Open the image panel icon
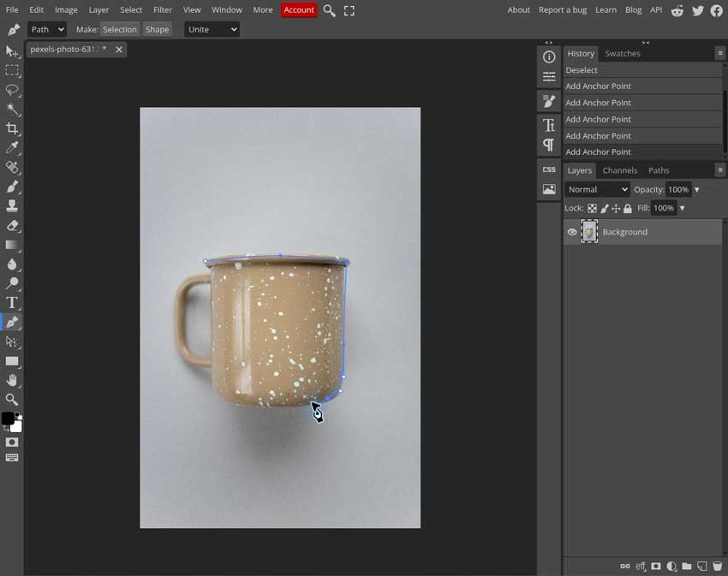Image resolution: width=728 pixels, height=576 pixels. (x=549, y=189)
